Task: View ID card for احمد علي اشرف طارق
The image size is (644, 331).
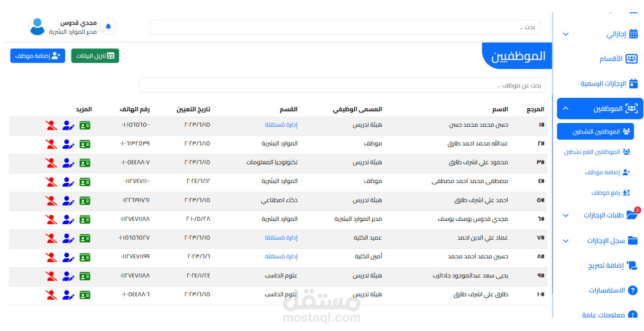Action: coord(85,201)
